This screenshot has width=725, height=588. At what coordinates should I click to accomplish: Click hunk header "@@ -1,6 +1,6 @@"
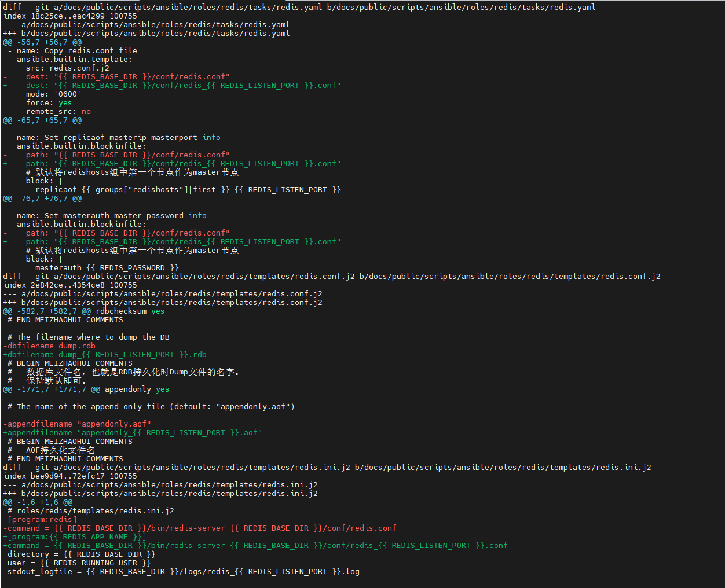pos(38,502)
